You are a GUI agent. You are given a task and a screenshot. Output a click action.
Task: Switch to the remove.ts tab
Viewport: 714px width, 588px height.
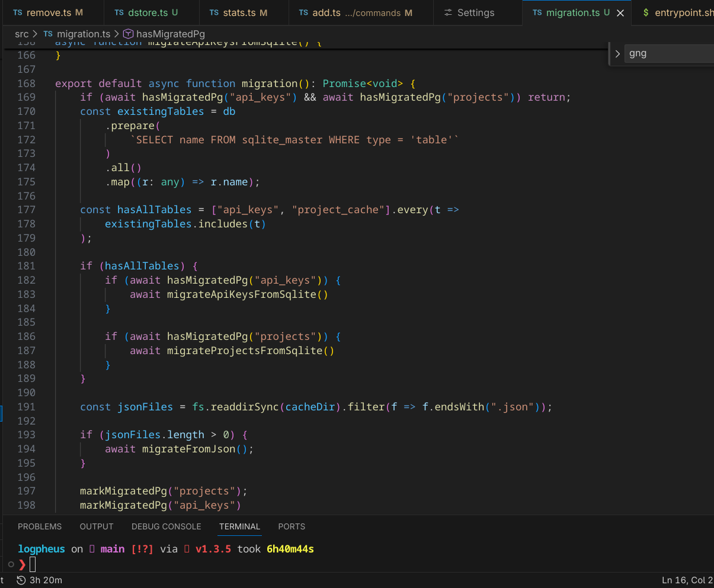(49, 12)
